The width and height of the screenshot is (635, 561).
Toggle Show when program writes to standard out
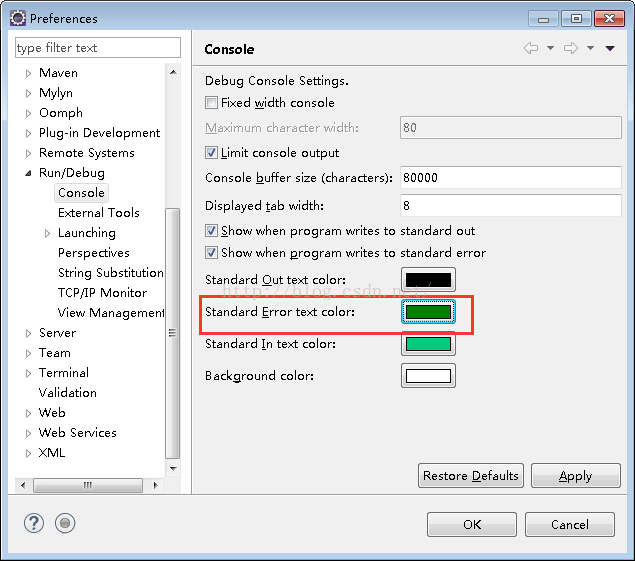(x=211, y=230)
